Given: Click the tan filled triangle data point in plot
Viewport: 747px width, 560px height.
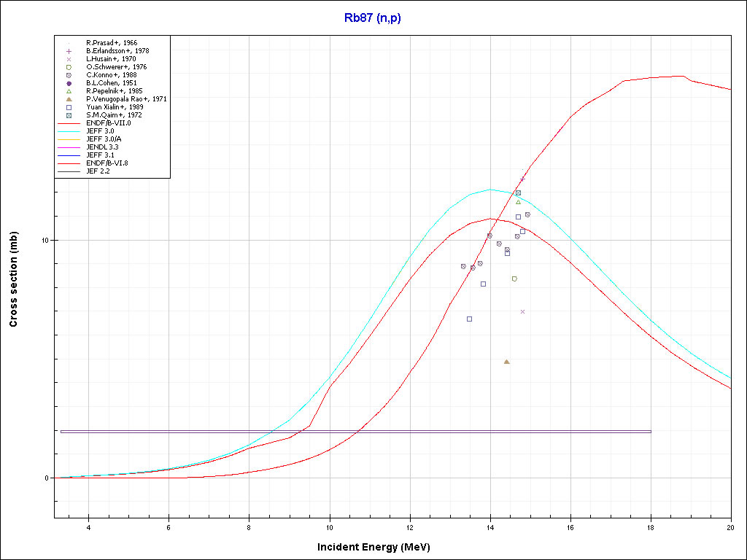Looking at the screenshot, I should coord(506,362).
